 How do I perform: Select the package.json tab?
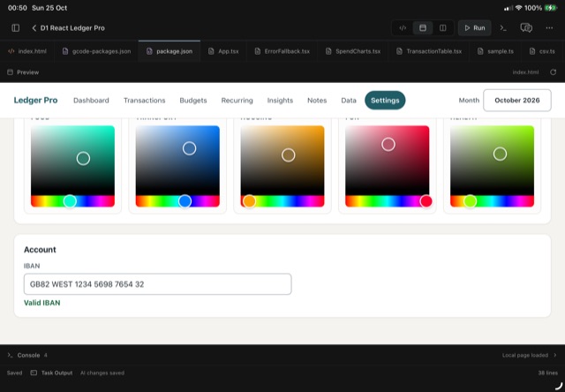(169, 51)
